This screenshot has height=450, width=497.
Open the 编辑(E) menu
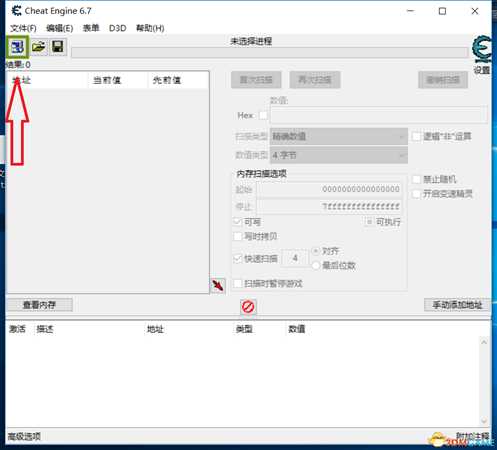click(x=60, y=28)
